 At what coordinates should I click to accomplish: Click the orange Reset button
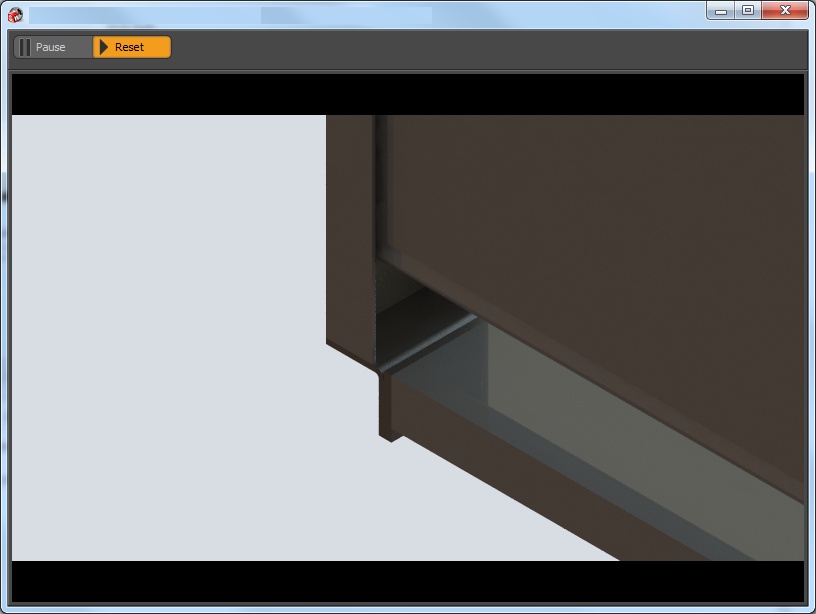[x=132, y=47]
